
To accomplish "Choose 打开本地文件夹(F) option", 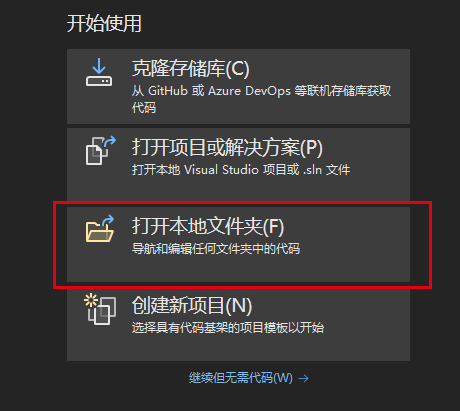I will click(x=238, y=244).
